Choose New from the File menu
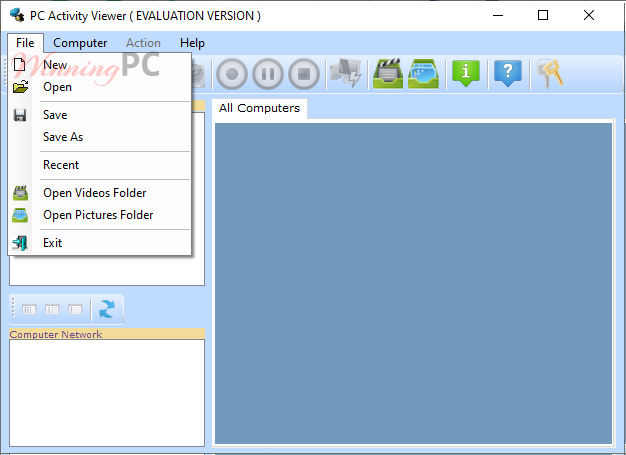The height and width of the screenshot is (455, 626). pos(99,65)
